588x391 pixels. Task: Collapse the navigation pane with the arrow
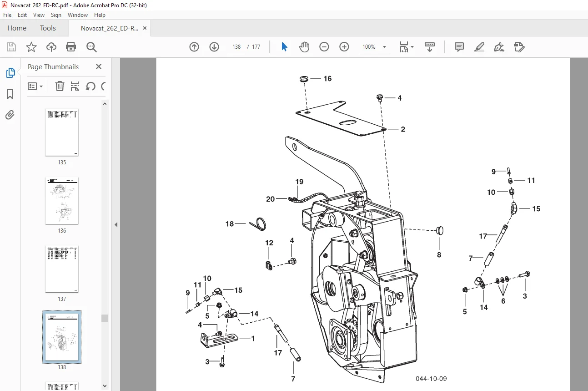[x=116, y=224]
